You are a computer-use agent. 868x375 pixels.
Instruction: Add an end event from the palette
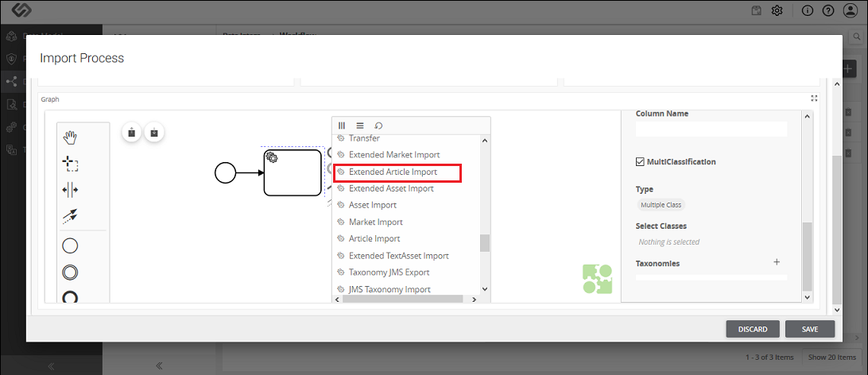(x=70, y=297)
